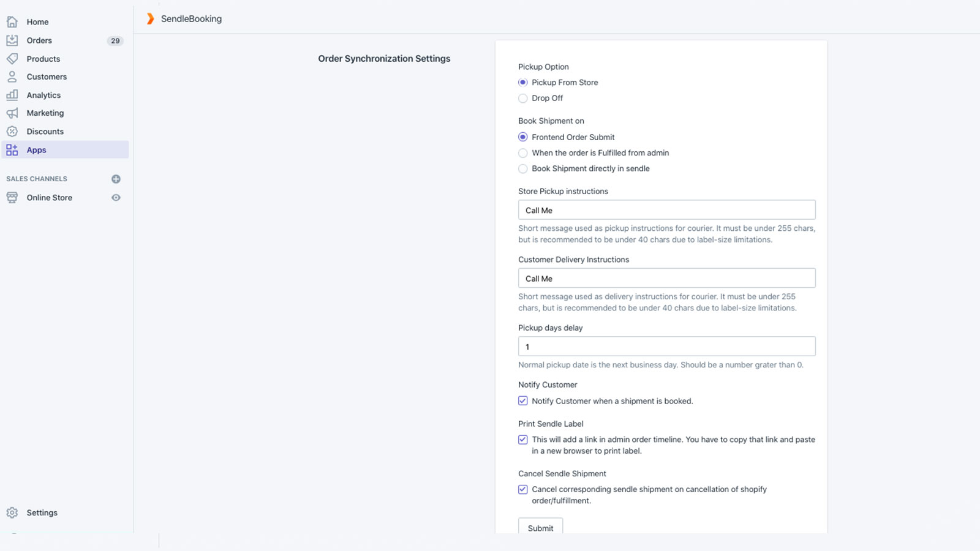The image size is (980, 551).
Task: Toggle Print Sendle Label checkbox
Action: (522, 440)
